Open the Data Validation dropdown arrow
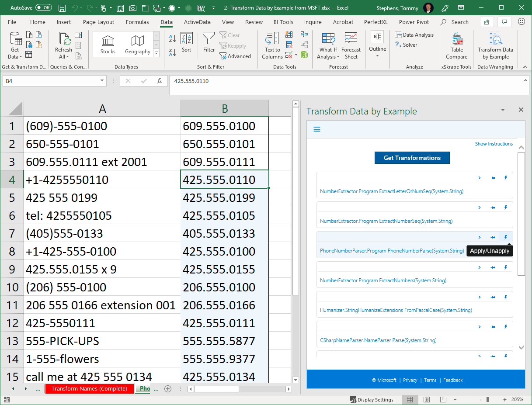Viewport: 532px width, 405px height. [296, 55]
